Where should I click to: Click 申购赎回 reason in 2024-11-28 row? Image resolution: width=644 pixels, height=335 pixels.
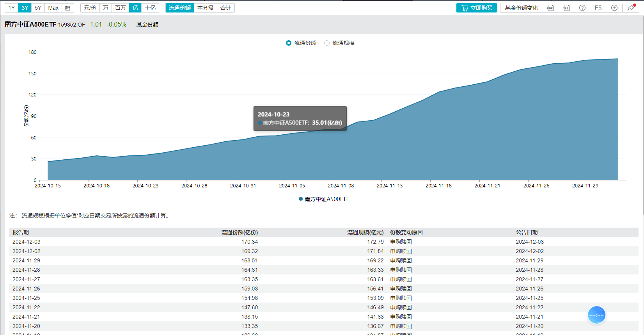(x=401, y=270)
